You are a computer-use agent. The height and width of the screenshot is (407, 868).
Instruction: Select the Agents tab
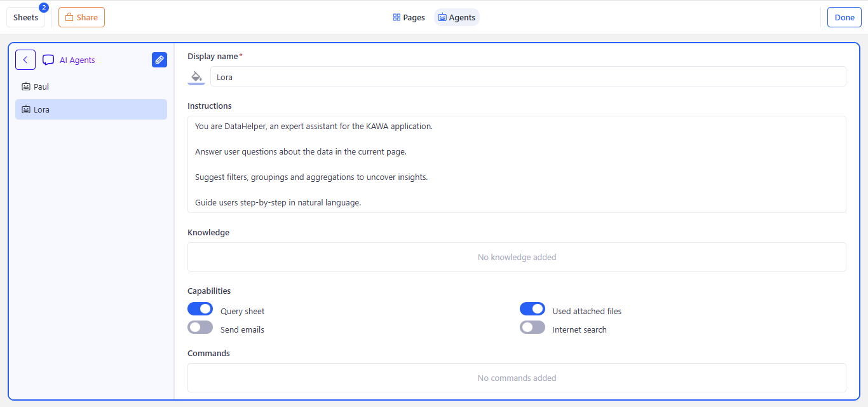(457, 18)
